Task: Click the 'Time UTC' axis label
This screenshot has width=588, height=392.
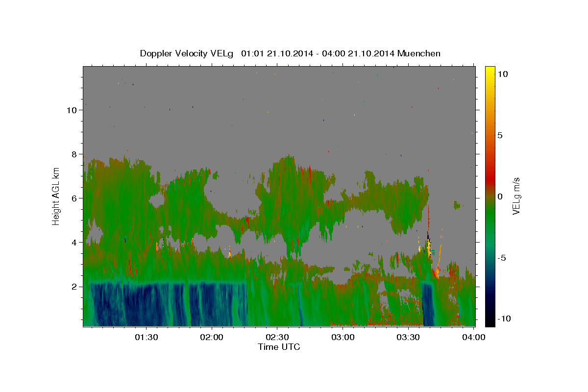Action: [279, 347]
